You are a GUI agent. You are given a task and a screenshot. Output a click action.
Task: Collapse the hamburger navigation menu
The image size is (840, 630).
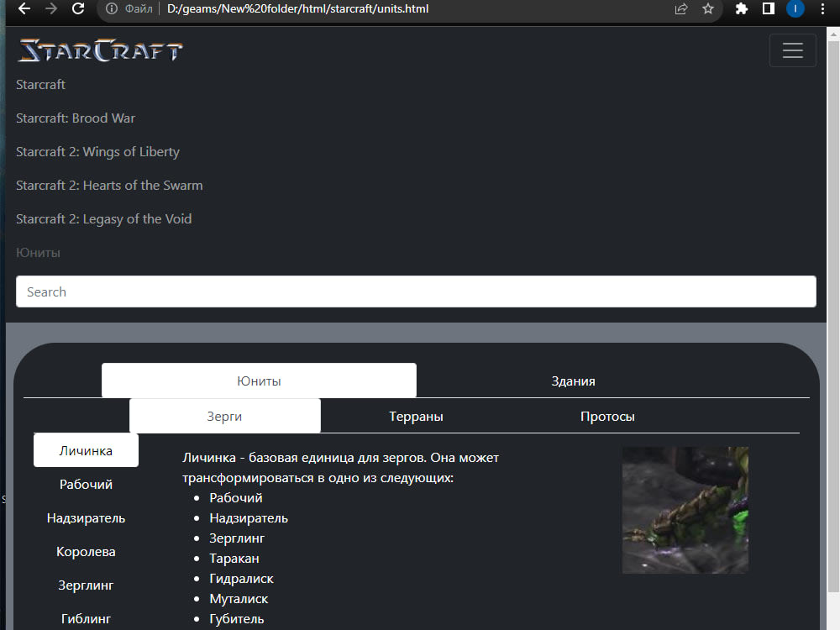(x=792, y=50)
